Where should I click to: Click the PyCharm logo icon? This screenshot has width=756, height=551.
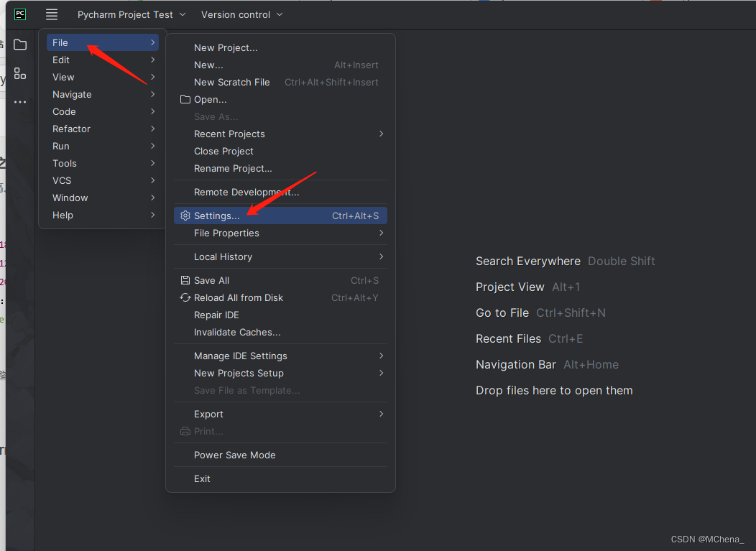click(20, 14)
